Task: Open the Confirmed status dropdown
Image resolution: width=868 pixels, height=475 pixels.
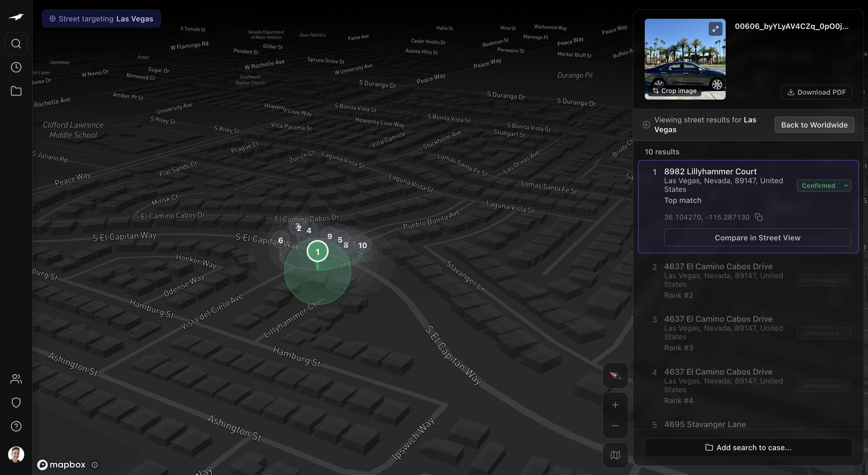Action: tap(824, 186)
